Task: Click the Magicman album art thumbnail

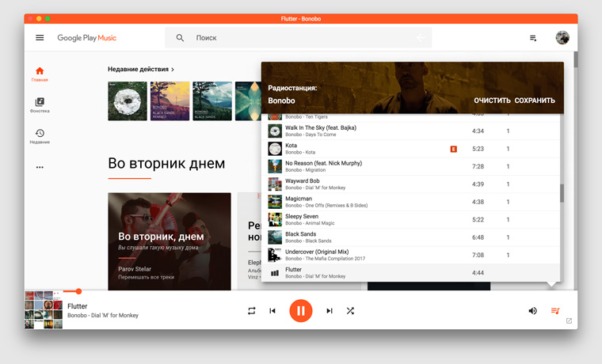Action: 275,202
